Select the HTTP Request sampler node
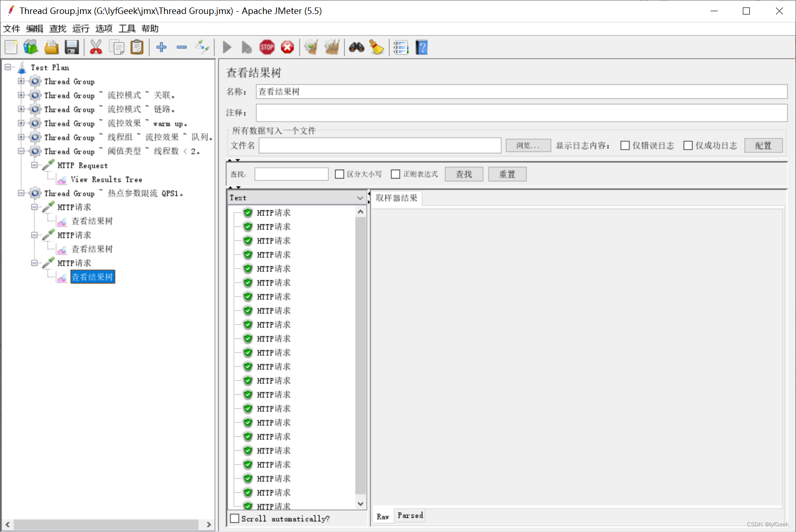Screen dimensions: 796x532 point(83,166)
